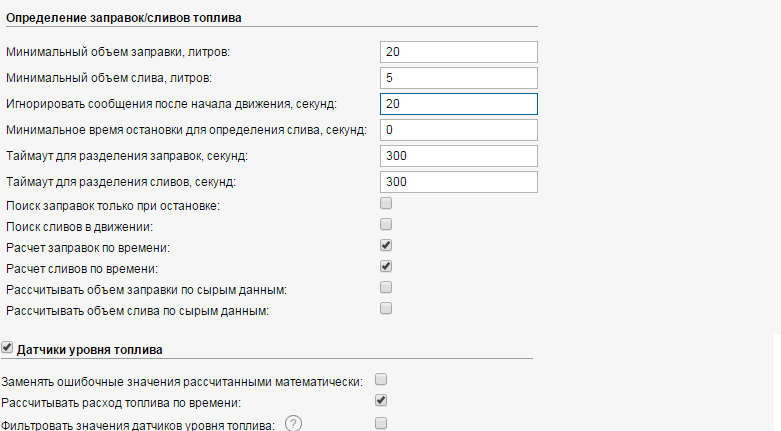Click 'Минимальное время остановки для определения слива' field
781x431 pixels.
(459, 130)
